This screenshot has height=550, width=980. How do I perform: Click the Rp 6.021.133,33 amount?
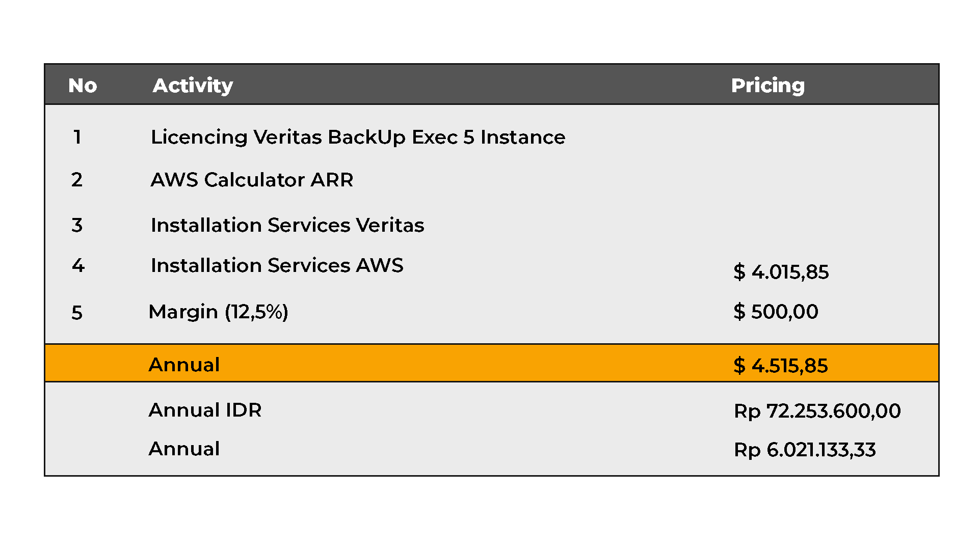[x=804, y=450]
